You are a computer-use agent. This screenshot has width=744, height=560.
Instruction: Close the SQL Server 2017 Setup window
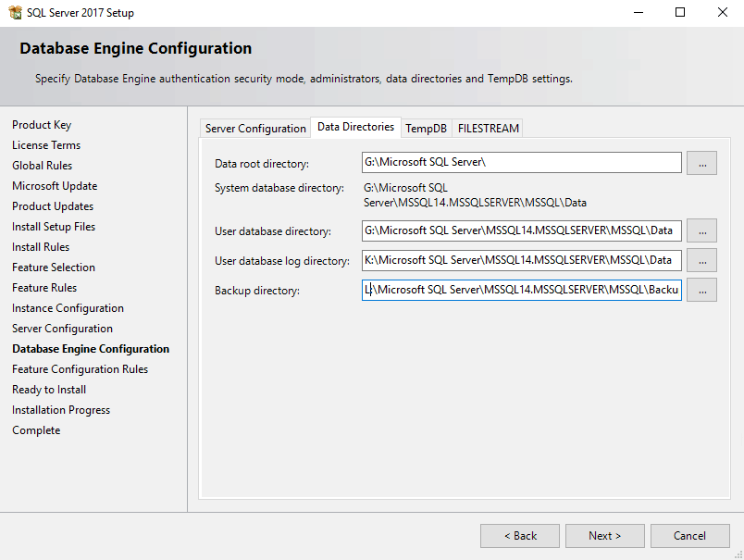click(722, 12)
